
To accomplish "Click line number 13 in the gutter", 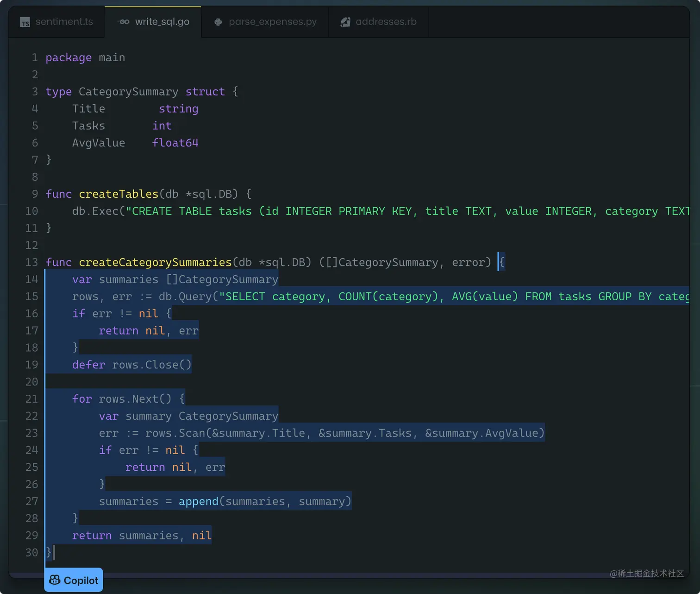I will (31, 262).
